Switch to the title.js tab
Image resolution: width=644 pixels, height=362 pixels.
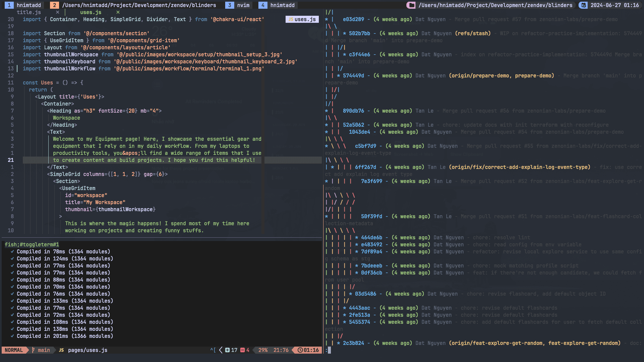[x=29, y=12]
